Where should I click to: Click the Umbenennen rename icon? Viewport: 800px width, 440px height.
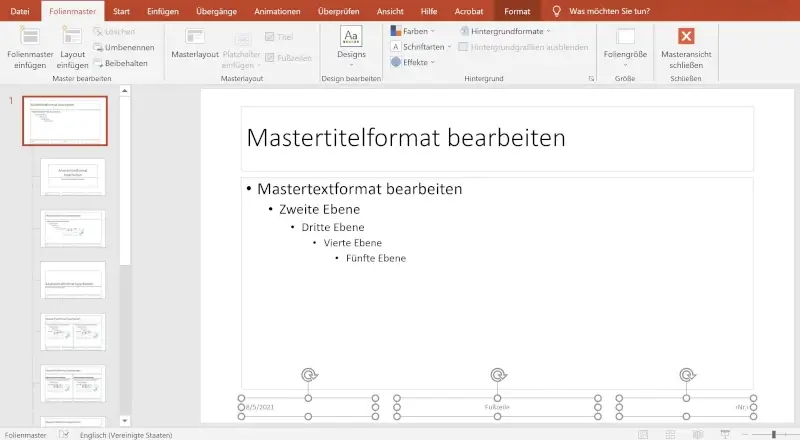point(98,47)
